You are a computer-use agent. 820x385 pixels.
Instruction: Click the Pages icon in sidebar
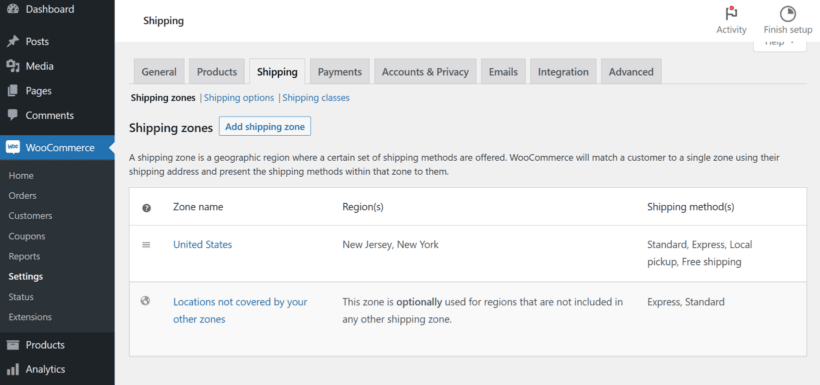[13, 91]
